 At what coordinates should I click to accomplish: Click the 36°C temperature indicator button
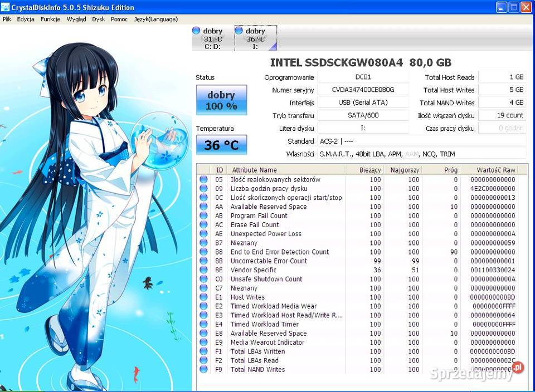click(221, 144)
